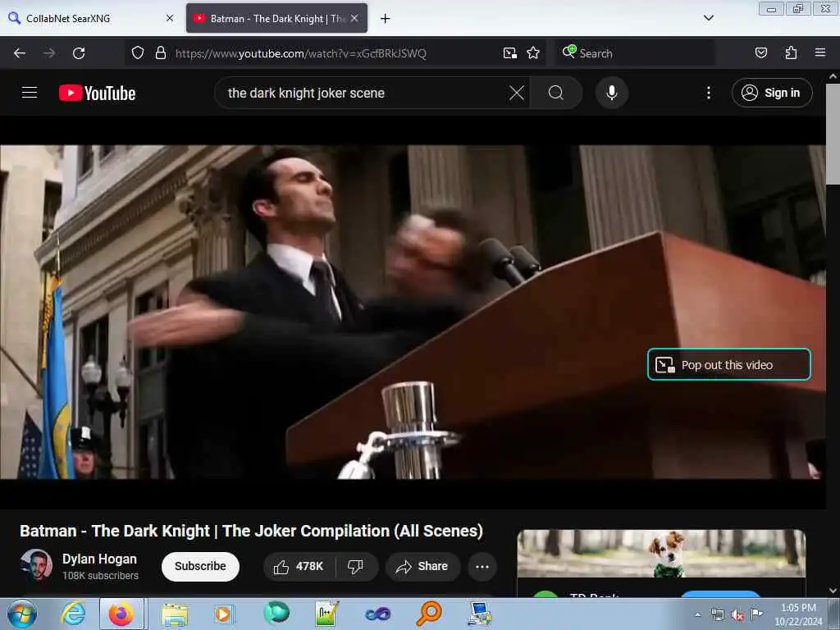The width and height of the screenshot is (840, 630).
Task: Open the tracking protection shield icon
Action: click(x=138, y=53)
